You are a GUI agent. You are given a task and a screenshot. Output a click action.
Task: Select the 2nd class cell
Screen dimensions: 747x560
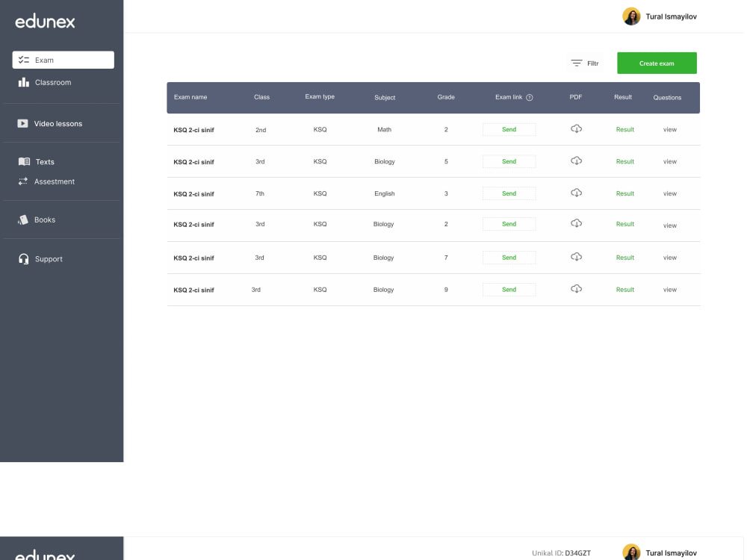tap(261, 130)
